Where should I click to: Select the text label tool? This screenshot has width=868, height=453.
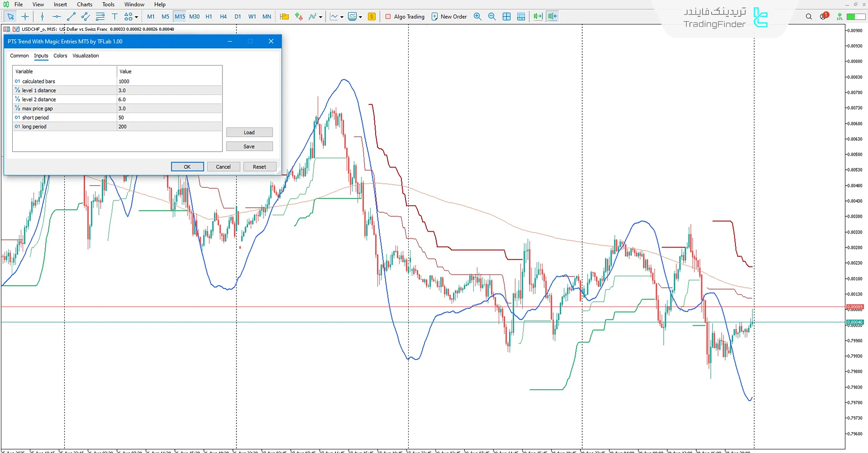tap(114, 17)
